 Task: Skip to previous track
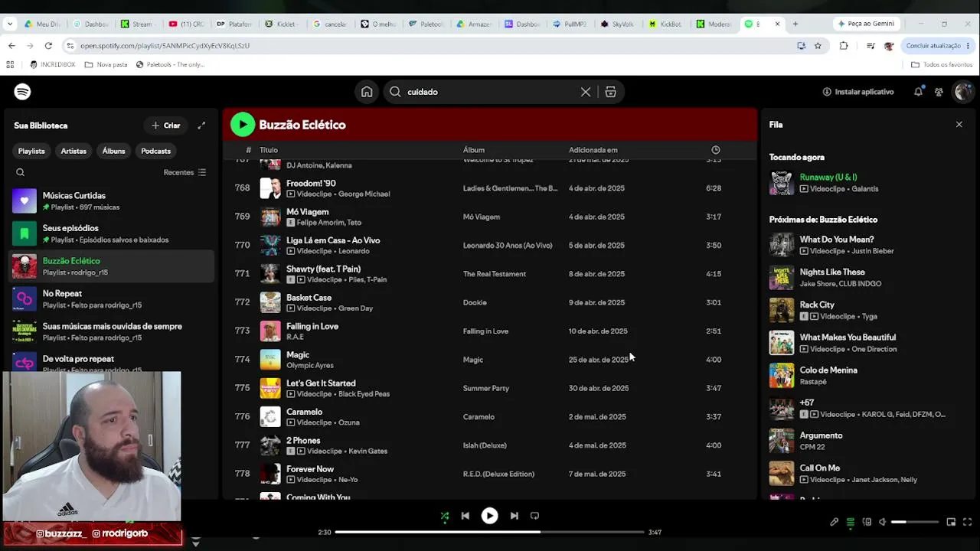coord(465,516)
